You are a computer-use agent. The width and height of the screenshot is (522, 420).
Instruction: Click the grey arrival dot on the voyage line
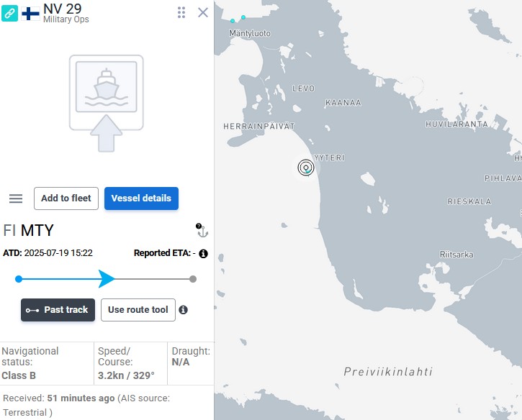coord(193,279)
